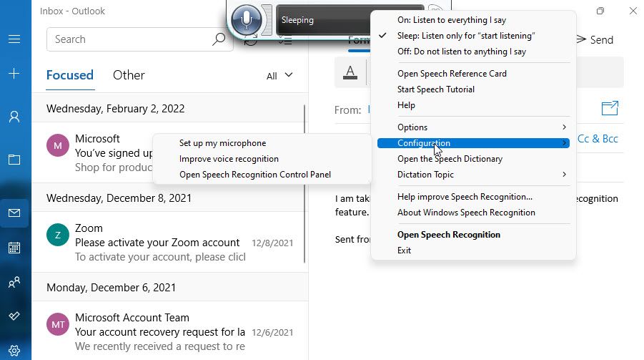Switch to Calendar in the sidebar
This screenshot has width=644, height=360.
pos(14,248)
